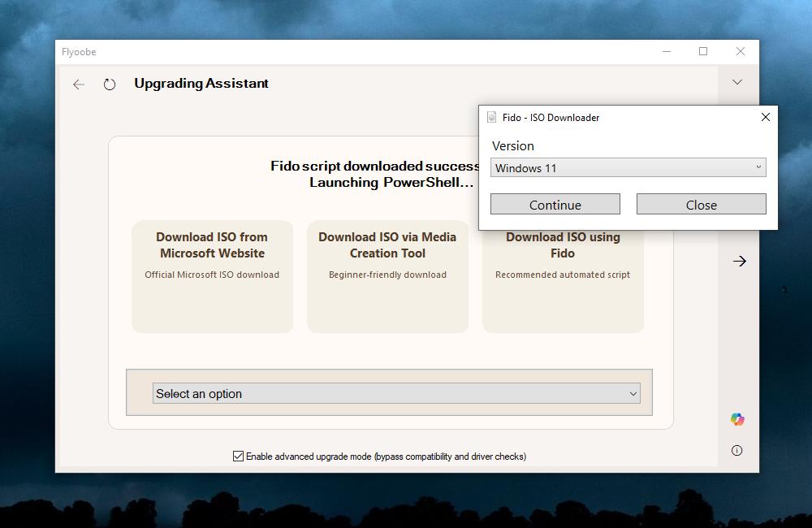Choose Download ISO via Media Creation Tool
Screen dimensions: 812x528
(x=387, y=276)
